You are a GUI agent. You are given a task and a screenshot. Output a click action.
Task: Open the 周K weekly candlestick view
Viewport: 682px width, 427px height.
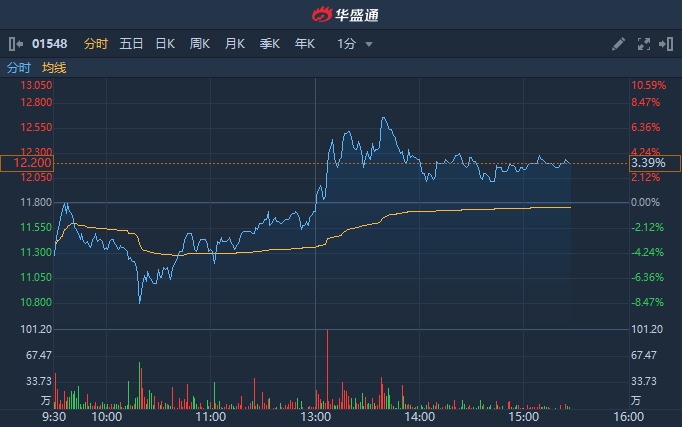200,44
